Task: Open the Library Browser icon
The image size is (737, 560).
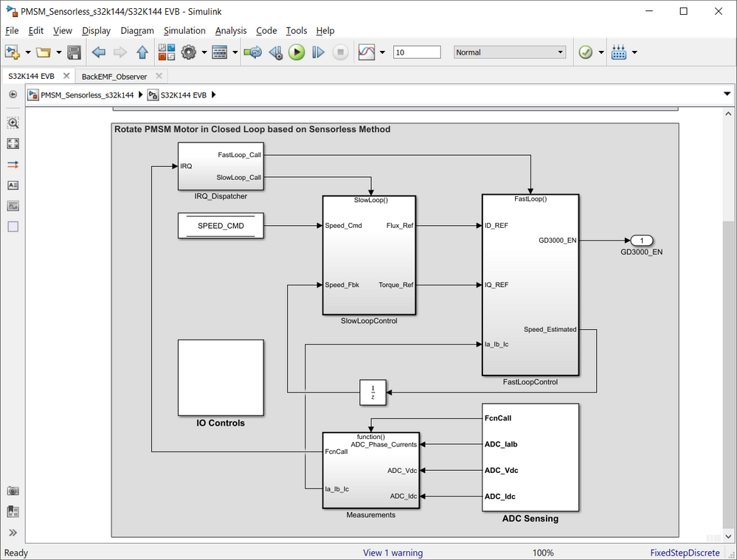Action: 167,52
